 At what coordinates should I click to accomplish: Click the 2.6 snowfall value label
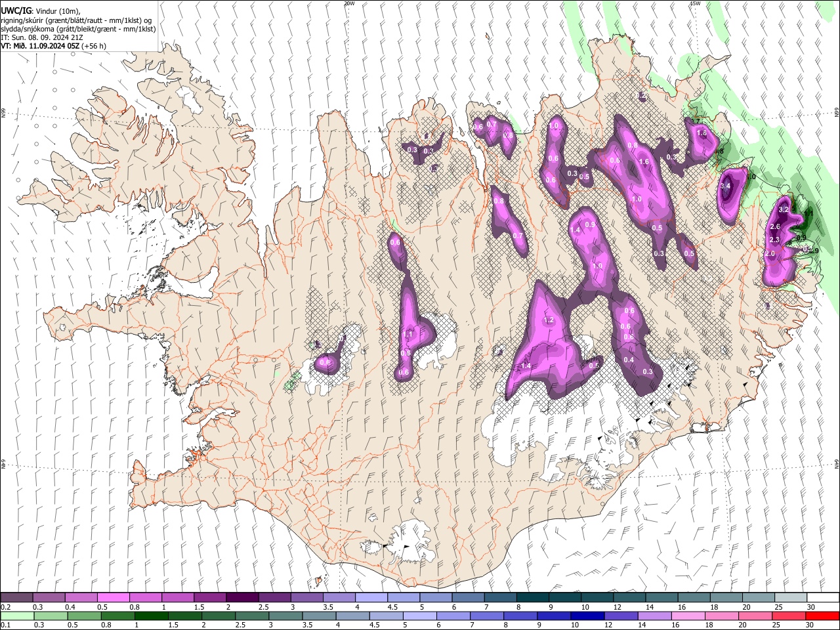coord(774,226)
